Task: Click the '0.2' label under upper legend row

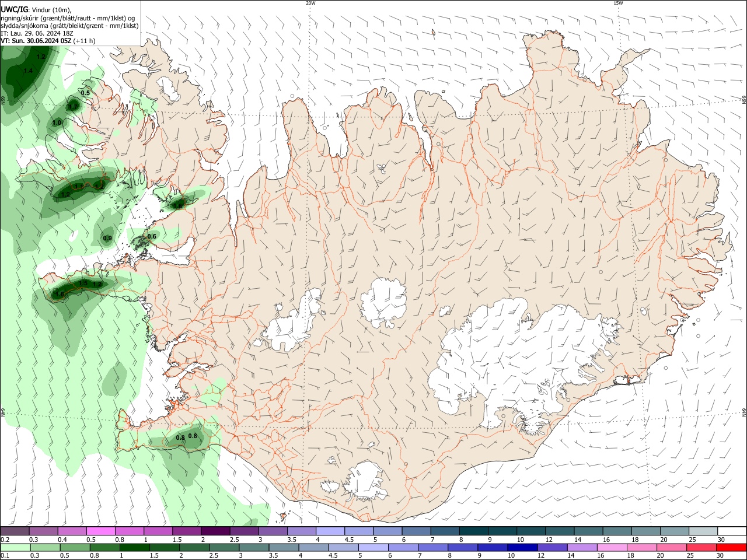Action: [5, 540]
